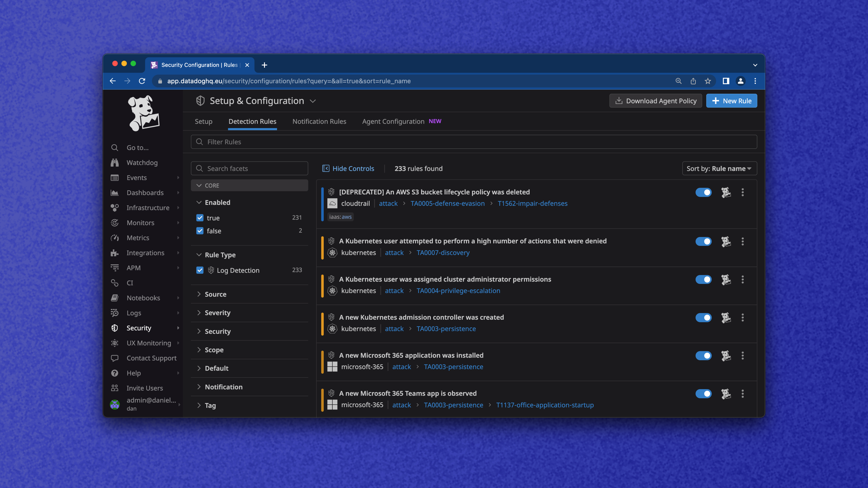Reload the browser page
Screen dimensions: 868x488
coord(142,81)
